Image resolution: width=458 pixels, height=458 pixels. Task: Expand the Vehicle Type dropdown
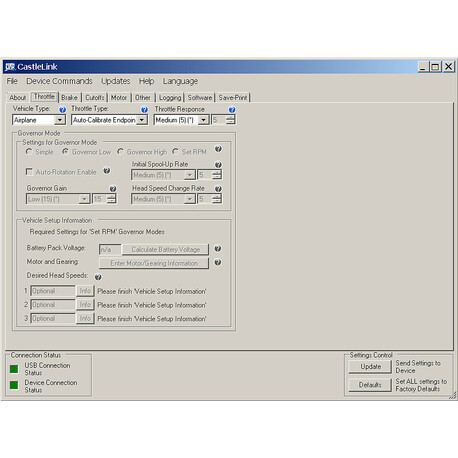(x=60, y=120)
